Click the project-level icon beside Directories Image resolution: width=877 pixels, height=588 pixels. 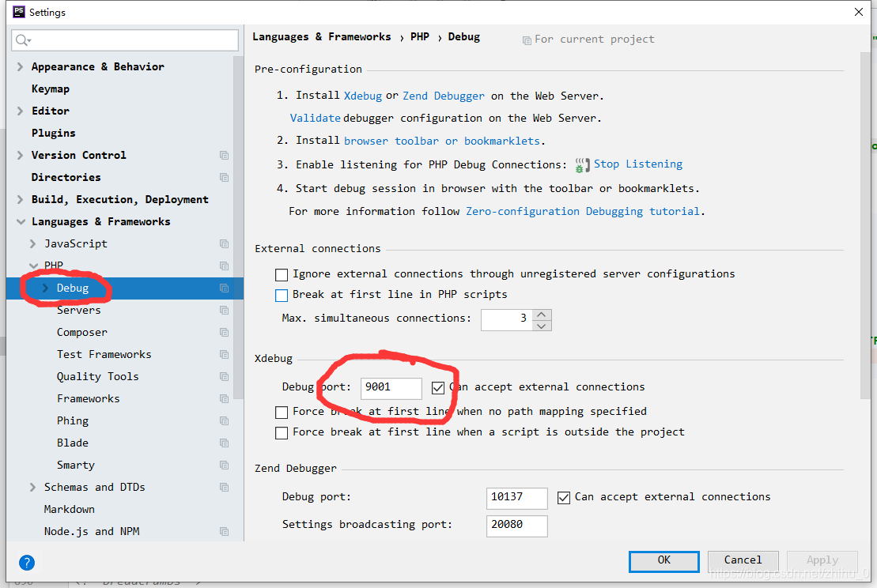pos(225,178)
